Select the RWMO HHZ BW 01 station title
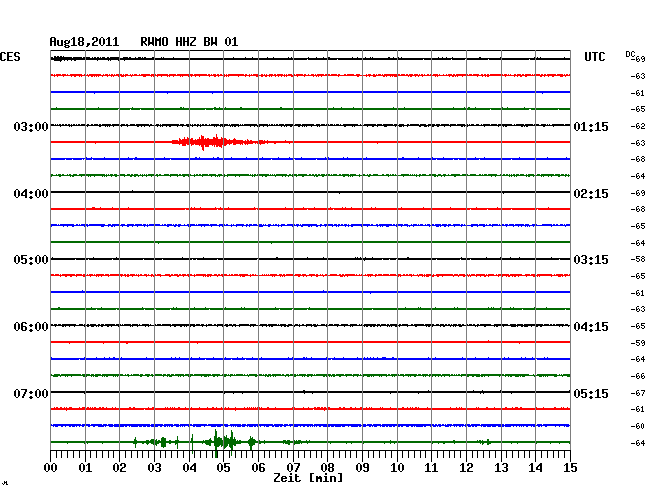Viewport: 650px width, 494px height. [x=189, y=42]
